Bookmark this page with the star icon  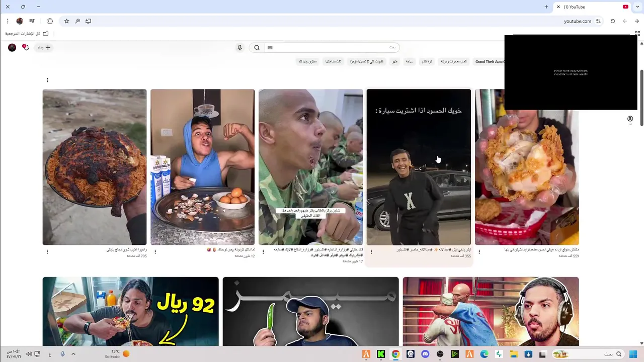[x=66, y=21]
